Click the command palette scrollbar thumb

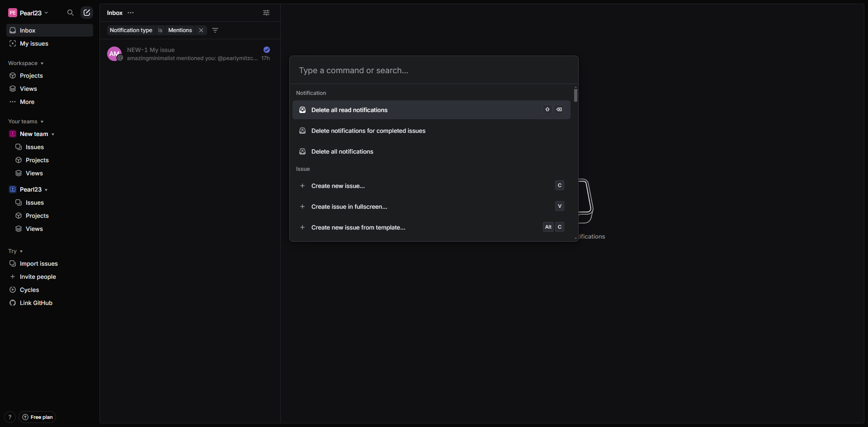click(576, 95)
